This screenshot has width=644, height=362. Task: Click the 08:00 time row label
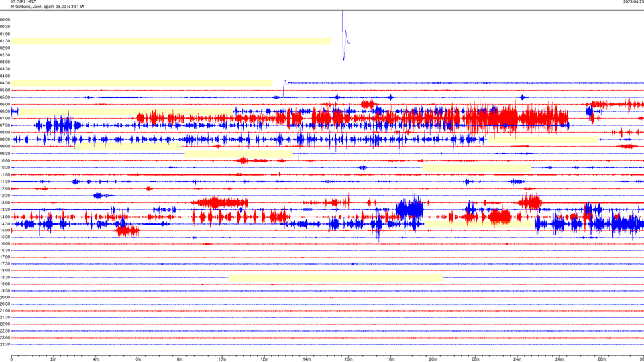coord(5,132)
